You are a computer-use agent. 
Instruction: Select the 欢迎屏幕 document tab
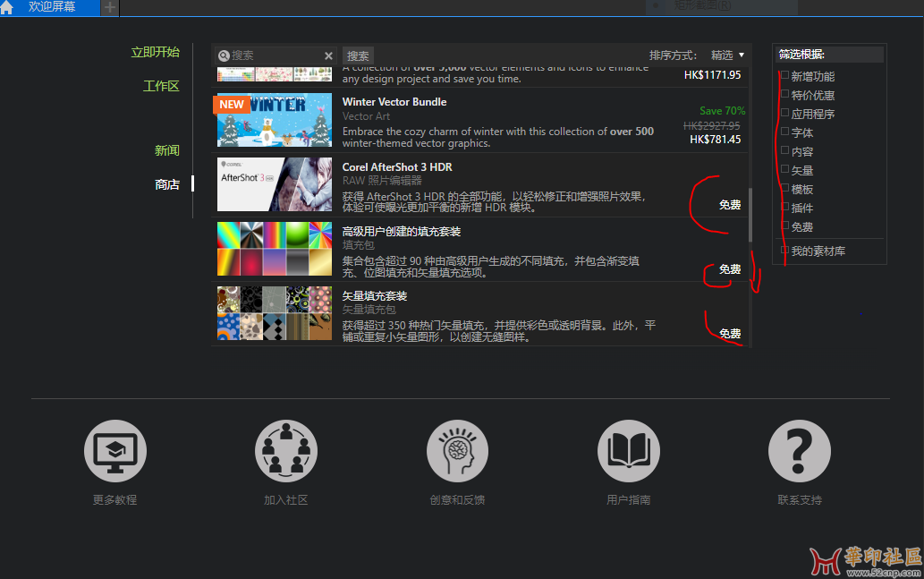click(x=52, y=7)
